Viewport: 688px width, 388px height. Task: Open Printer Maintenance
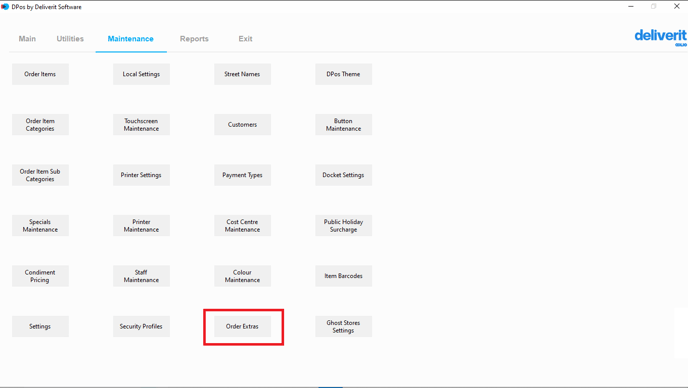point(141,226)
